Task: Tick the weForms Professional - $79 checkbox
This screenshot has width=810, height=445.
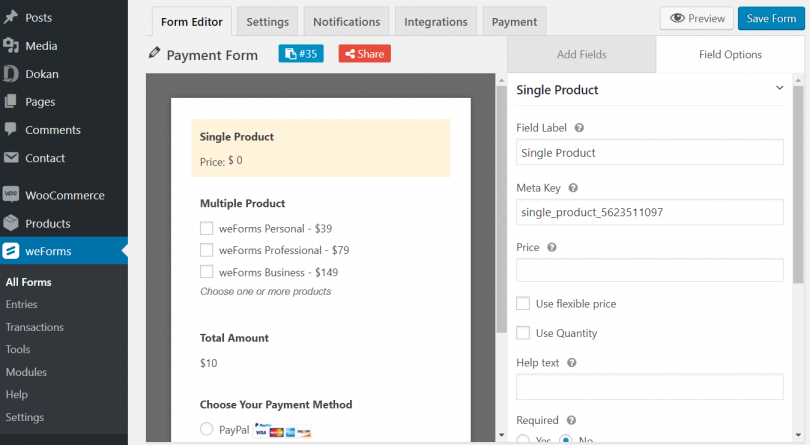Action: tap(206, 250)
